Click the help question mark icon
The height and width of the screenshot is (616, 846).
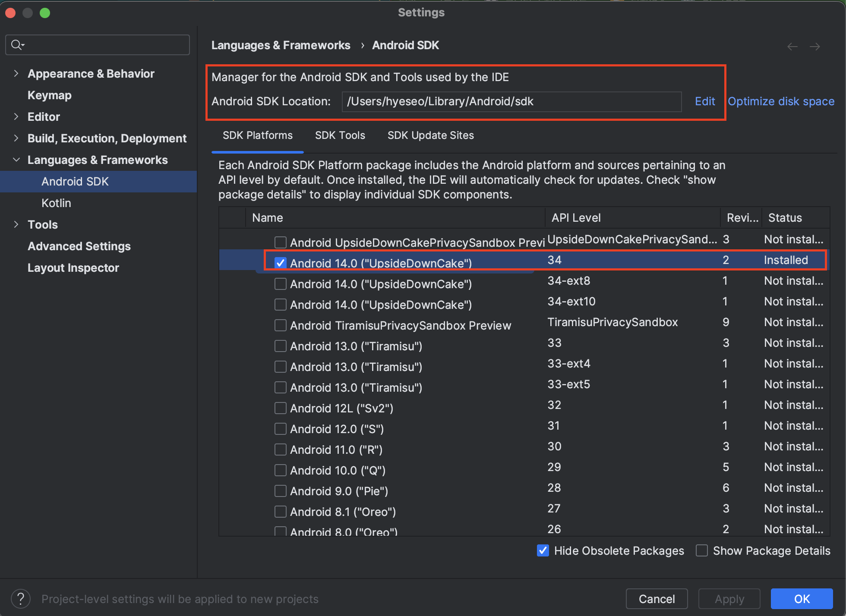[x=20, y=599]
